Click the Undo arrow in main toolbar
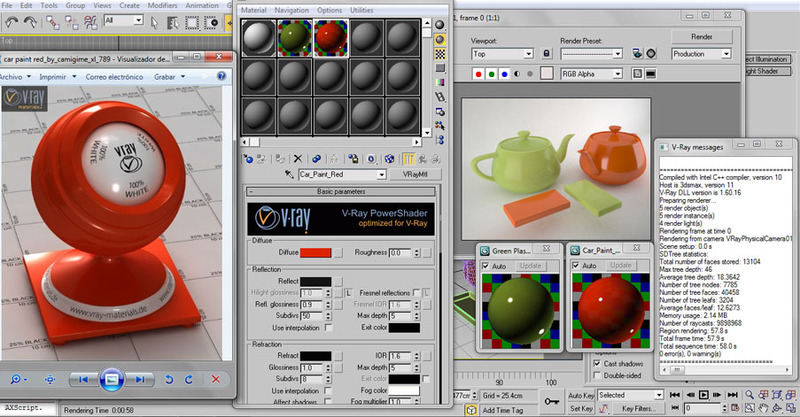Screen dimensions: 800x417 click(11, 21)
